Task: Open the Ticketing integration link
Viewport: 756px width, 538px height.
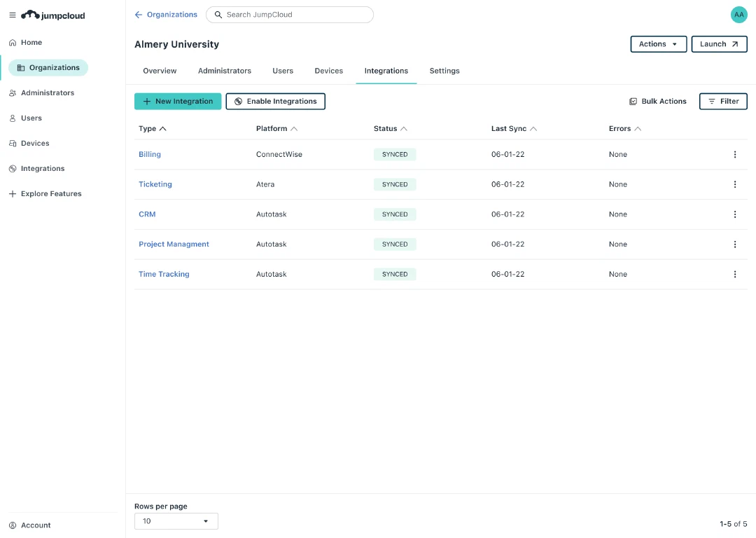Action: [x=155, y=184]
